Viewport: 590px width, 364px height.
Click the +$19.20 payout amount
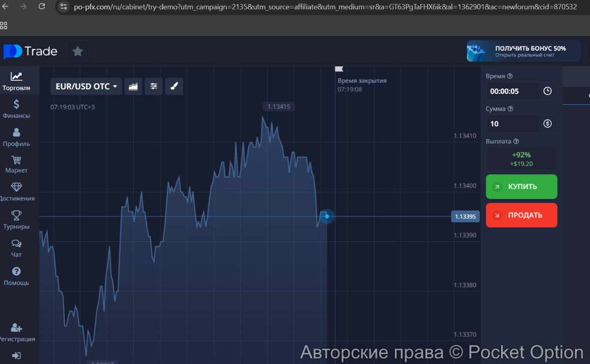(521, 164)
